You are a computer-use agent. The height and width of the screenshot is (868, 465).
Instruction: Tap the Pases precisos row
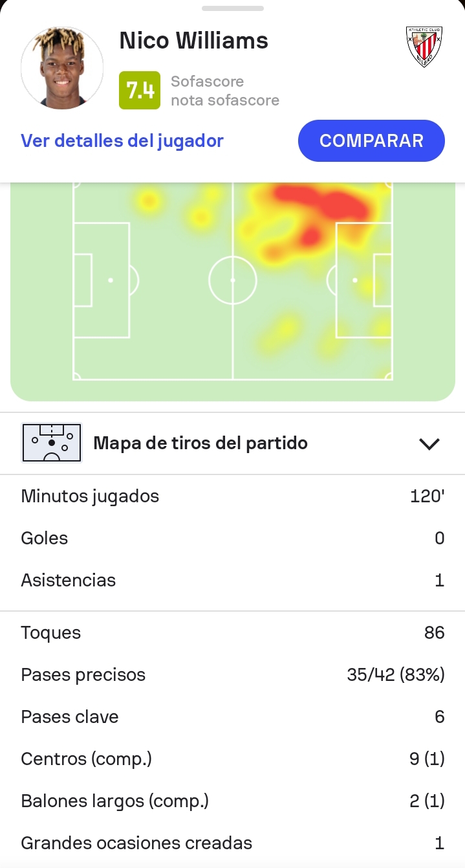click(232, 674)
